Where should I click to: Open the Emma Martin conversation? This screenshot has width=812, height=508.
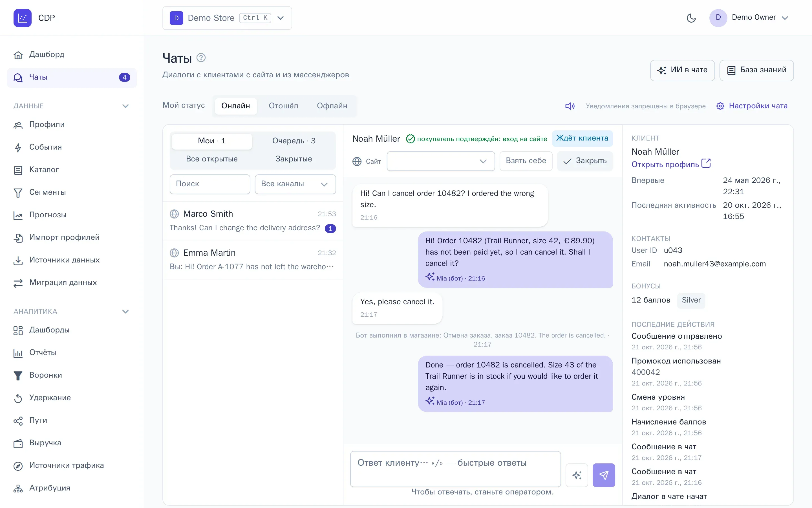click(x=253, y=260)
